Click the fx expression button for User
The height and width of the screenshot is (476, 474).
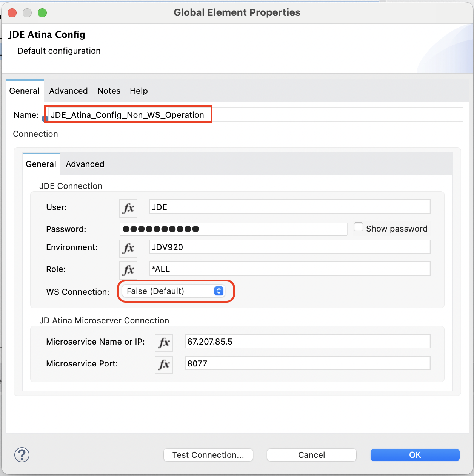pyautogui.click(x=128, y=208)
